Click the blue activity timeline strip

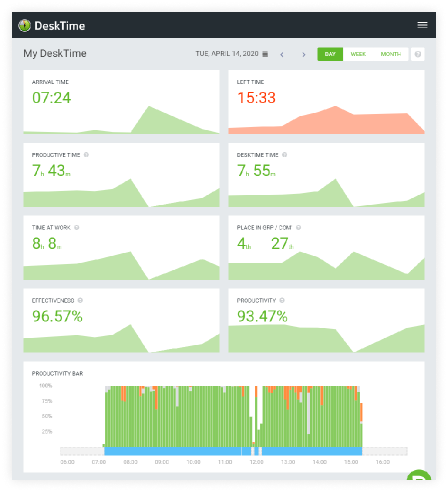233,451
